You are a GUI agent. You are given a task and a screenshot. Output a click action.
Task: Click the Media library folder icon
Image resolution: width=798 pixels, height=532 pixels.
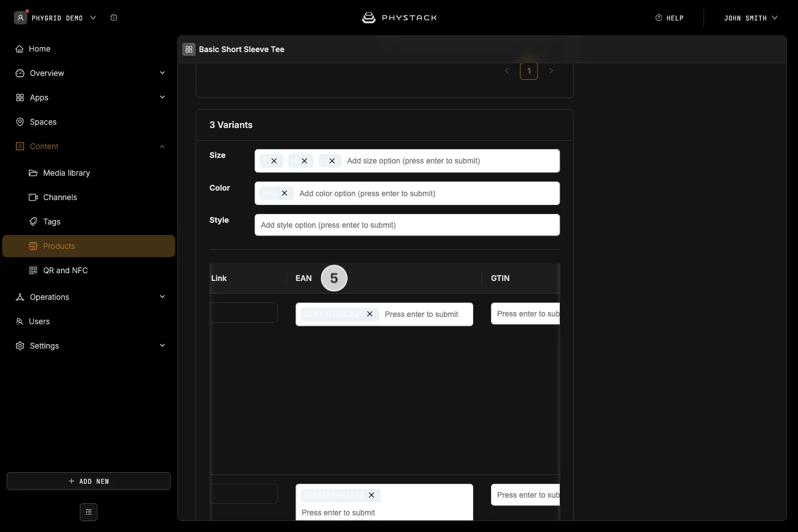(x=33, y=173)
